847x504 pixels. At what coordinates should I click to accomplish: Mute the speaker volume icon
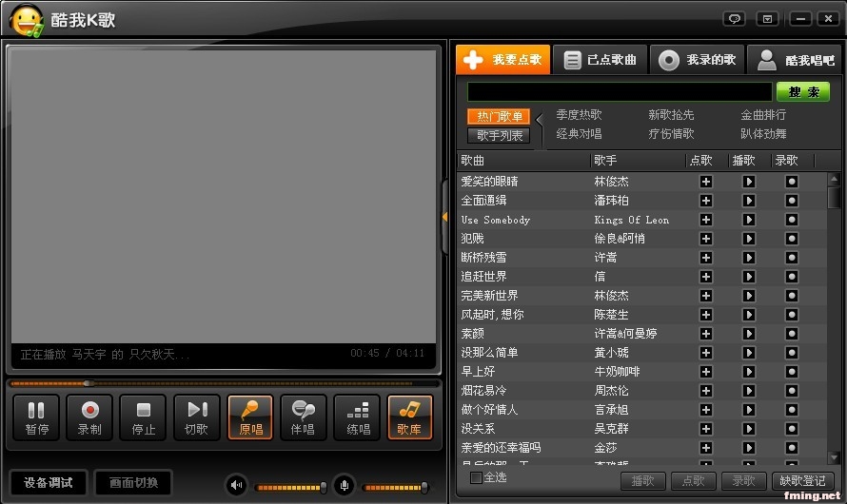pyautogui.click(x=237, y=485)
